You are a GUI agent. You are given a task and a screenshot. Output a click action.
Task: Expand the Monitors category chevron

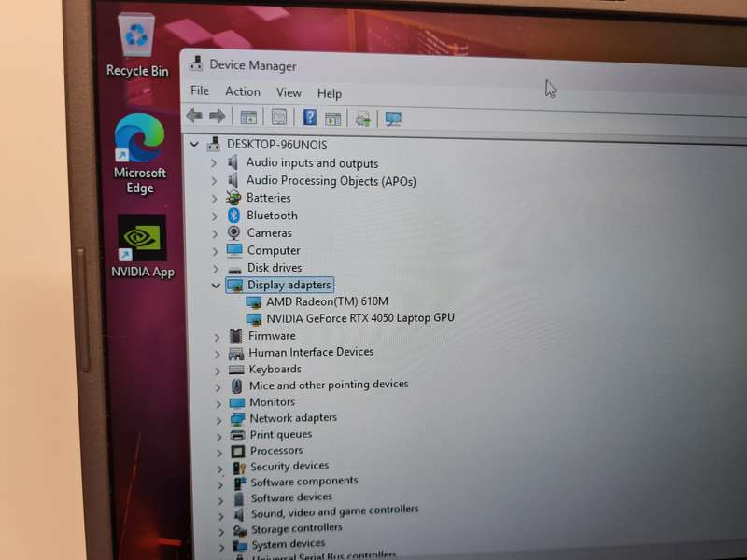pos(218,404)
